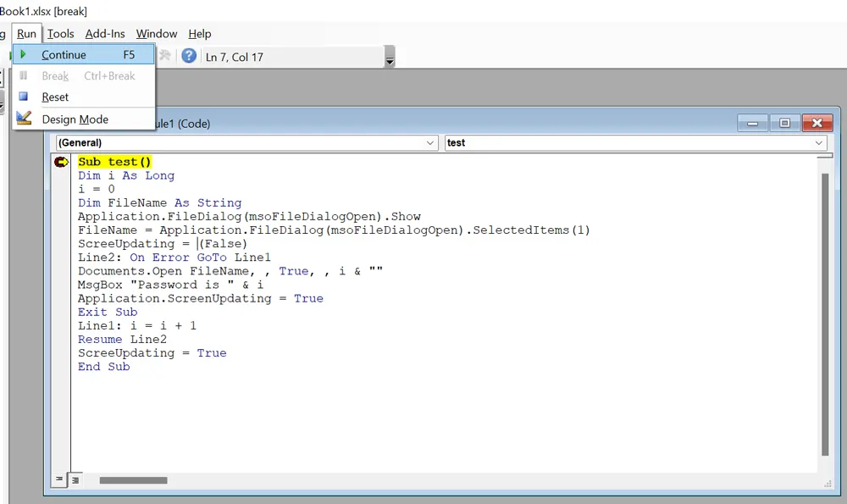Open the Add-Ins menu
Viewport: 847px width, 504px height.
click(105, 34)
